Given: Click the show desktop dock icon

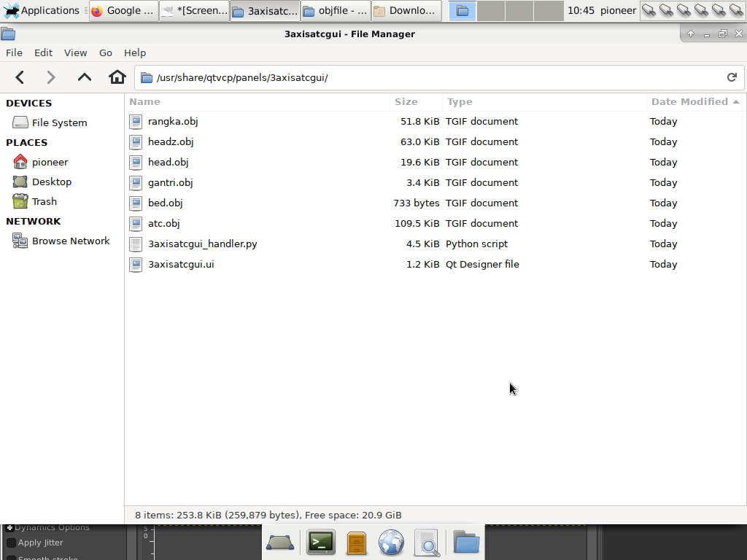Looking at the screenshot, I should (280, 542).
